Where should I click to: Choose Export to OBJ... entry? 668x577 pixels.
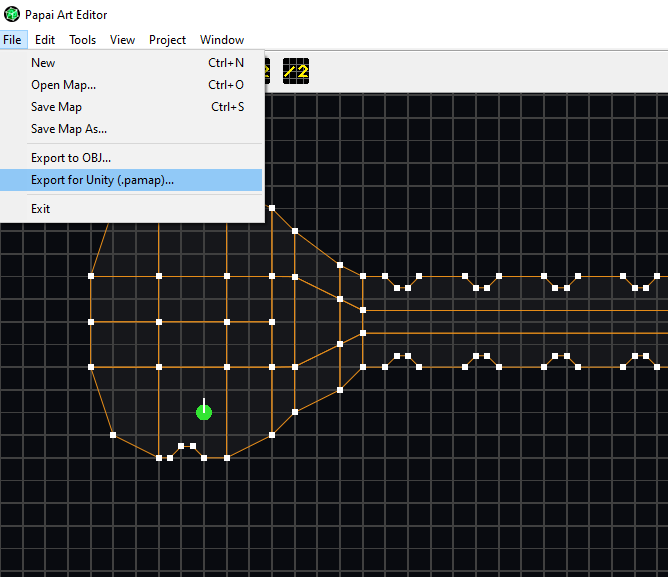[131, 158]
